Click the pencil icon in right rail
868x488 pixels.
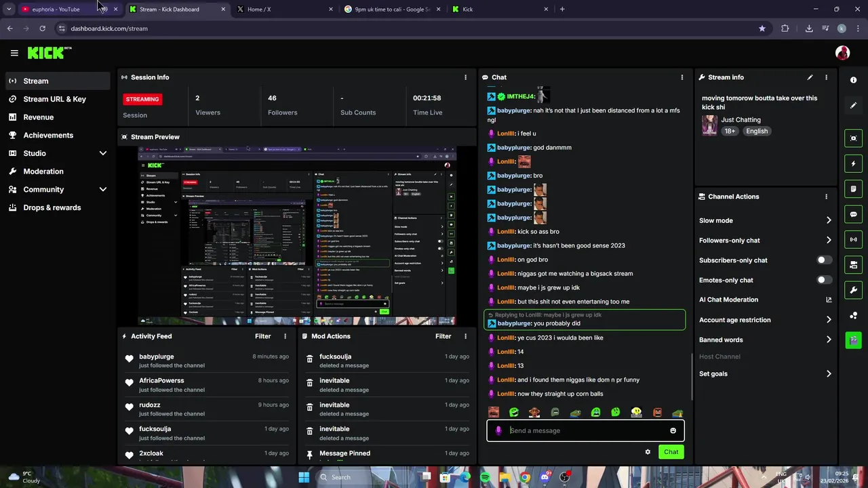click(x=853, y=106)
